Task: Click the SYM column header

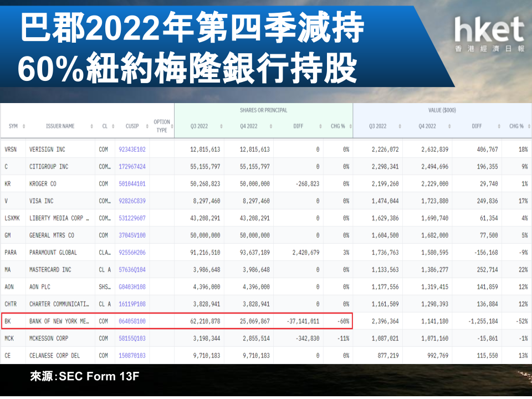Action: coord(13,126)
